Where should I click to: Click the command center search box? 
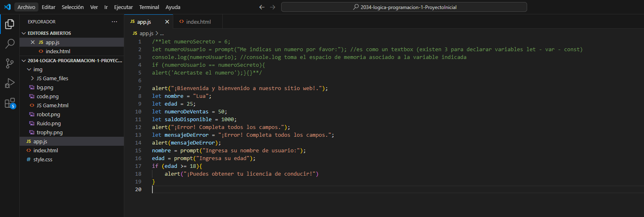point(404,7)
